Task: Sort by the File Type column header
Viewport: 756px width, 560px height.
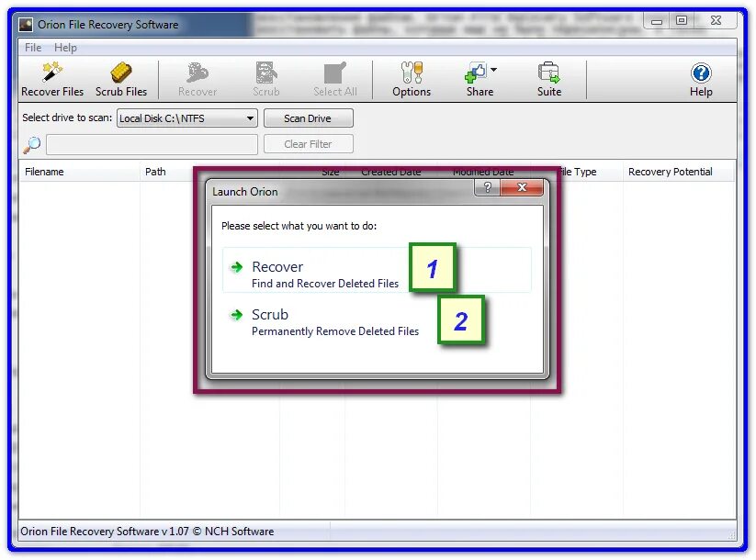Action: 578,172
